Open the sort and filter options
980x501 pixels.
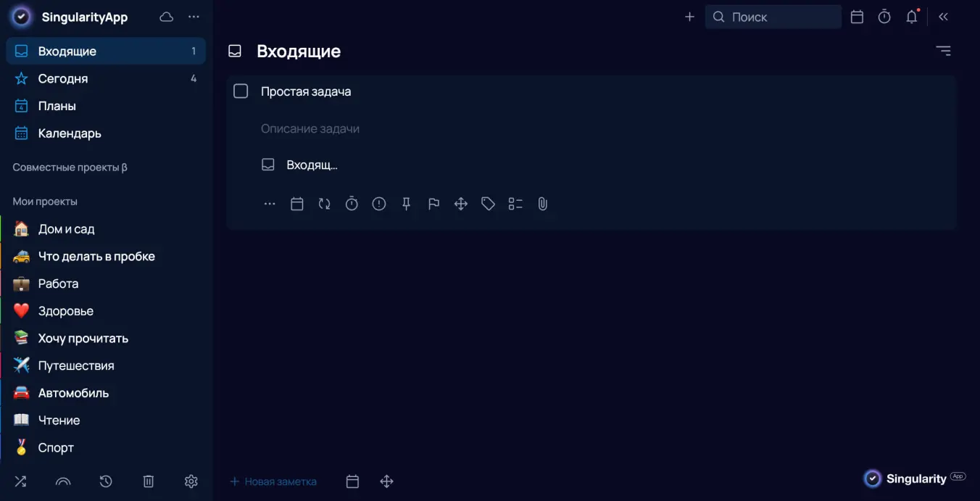click(x=943, y=51)
